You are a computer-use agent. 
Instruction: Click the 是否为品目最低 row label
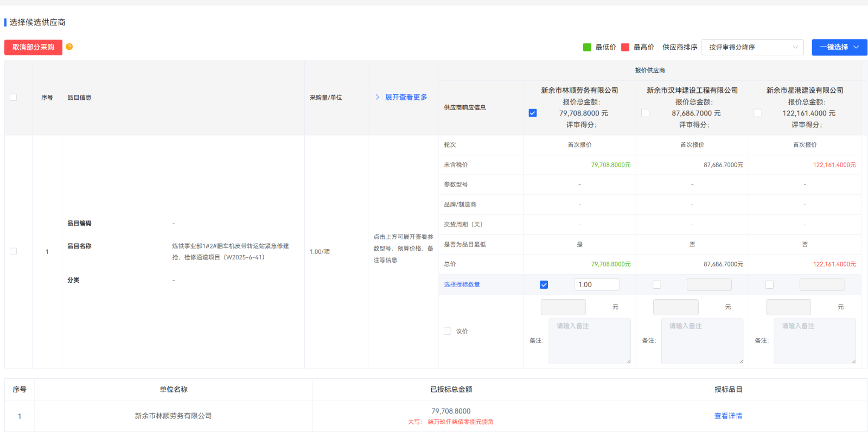[x=465, y=244]
